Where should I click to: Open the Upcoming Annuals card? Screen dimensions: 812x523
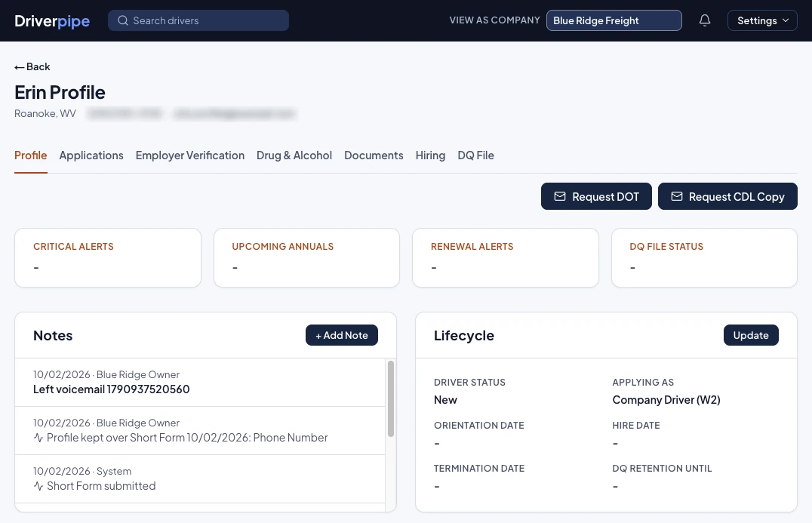[306, 257]
